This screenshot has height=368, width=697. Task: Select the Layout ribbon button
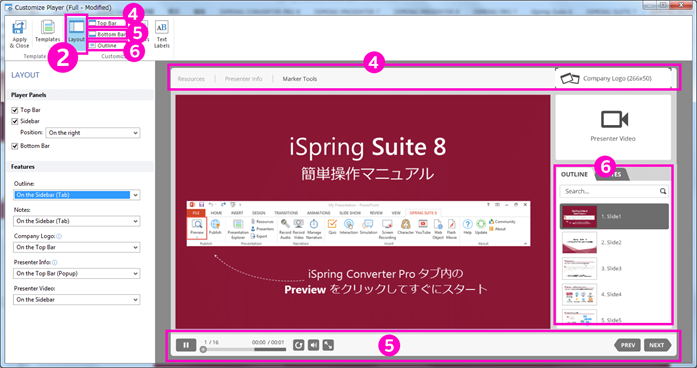point(76,32)
